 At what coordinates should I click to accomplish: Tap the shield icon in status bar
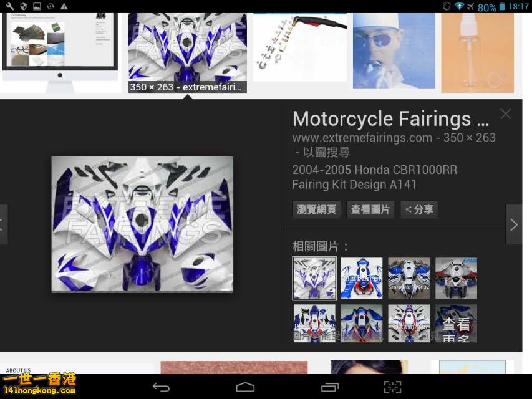[x=24, y=6]
